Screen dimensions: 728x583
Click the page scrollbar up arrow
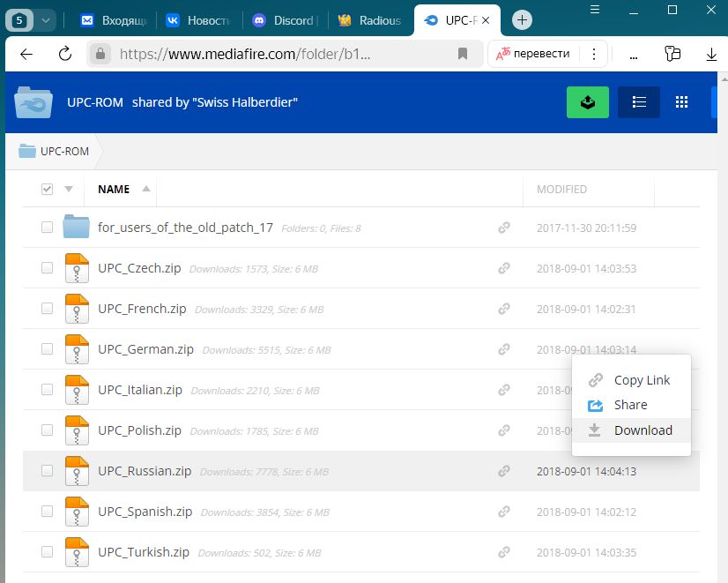point(724,79)
